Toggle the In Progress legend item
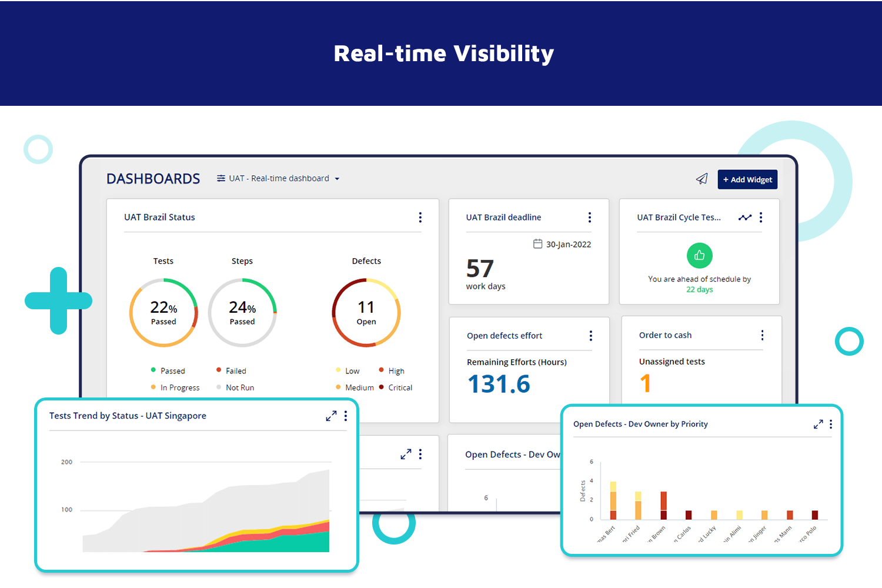 tap(175, 387)
